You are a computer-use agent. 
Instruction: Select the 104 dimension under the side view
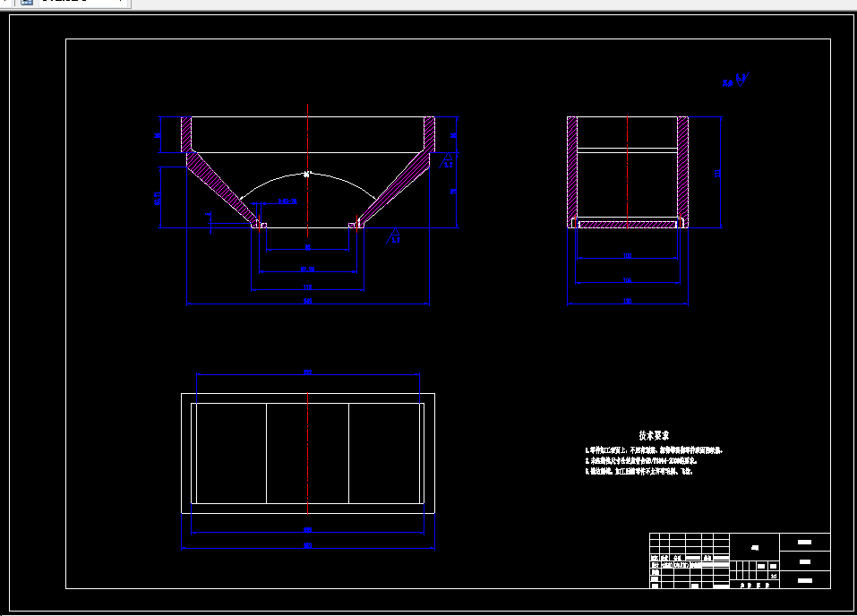tap(628, 280)
